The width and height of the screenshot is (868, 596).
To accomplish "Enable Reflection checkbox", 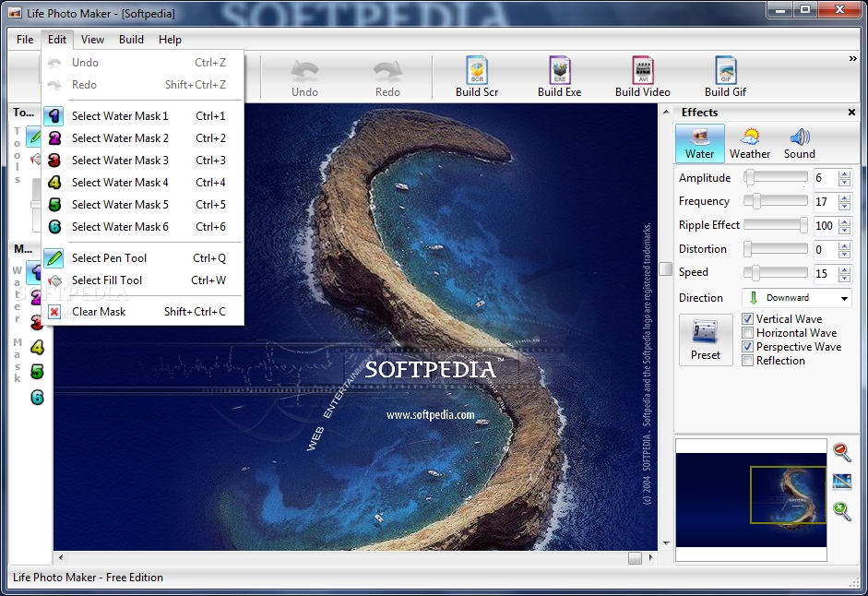I will pyautogui.click(x=747, y=361).
